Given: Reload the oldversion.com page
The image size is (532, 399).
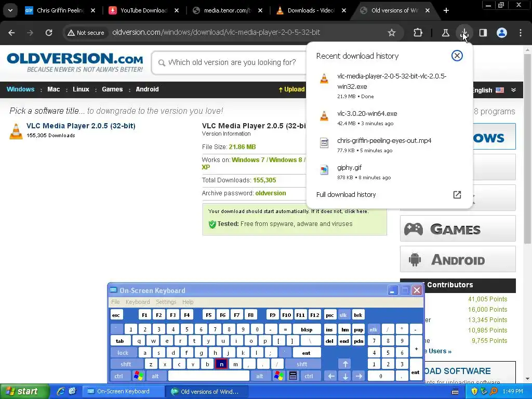Looking at the screenshot, I should pos(49,33).
